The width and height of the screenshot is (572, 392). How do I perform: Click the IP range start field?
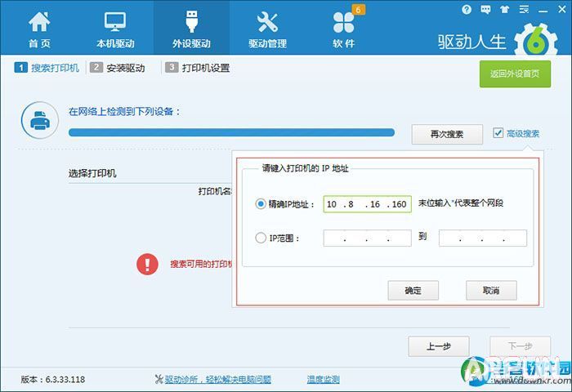(368, 238)
